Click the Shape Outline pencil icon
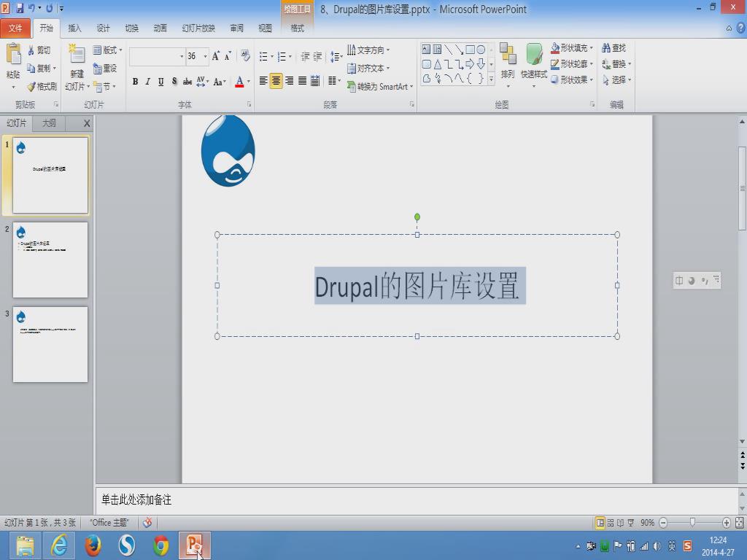The height and width of the screenshot is (560, 747). [x=555, y=64]
